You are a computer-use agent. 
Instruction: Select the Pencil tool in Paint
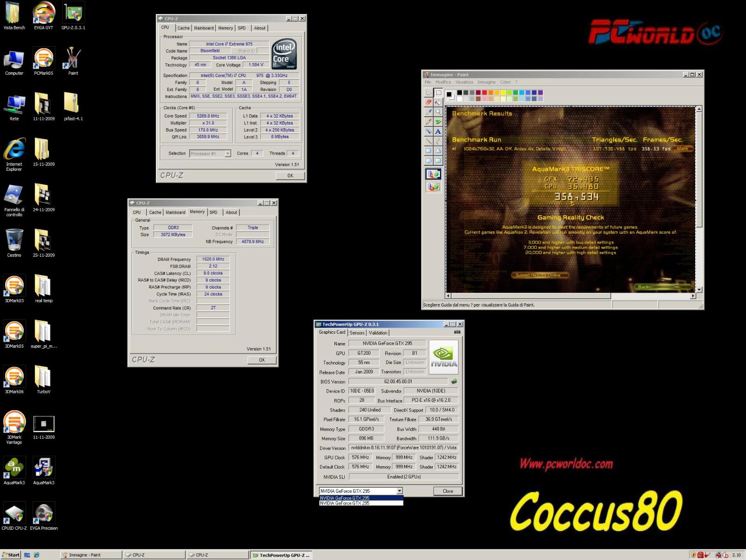428,122
